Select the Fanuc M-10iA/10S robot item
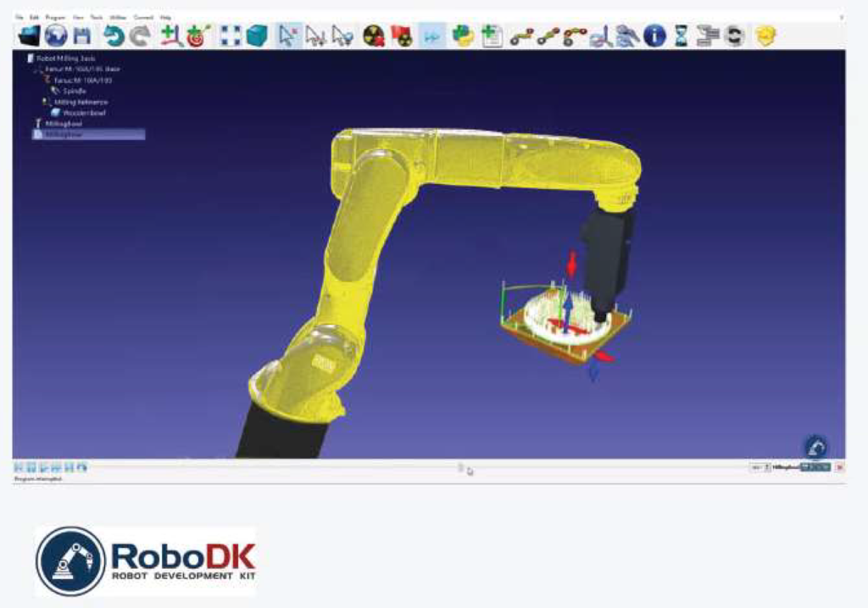This screenshot has width=868, height=608. 78,81
